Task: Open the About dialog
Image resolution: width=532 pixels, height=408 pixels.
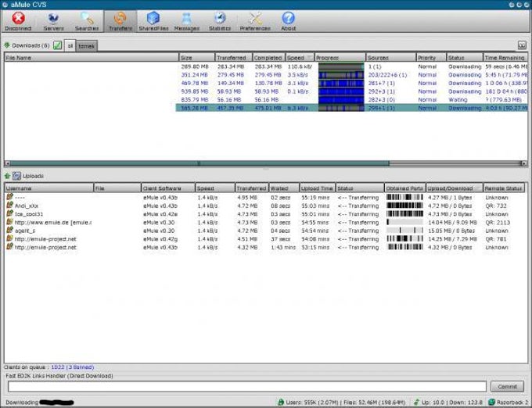Action: [x=289, y=21]
